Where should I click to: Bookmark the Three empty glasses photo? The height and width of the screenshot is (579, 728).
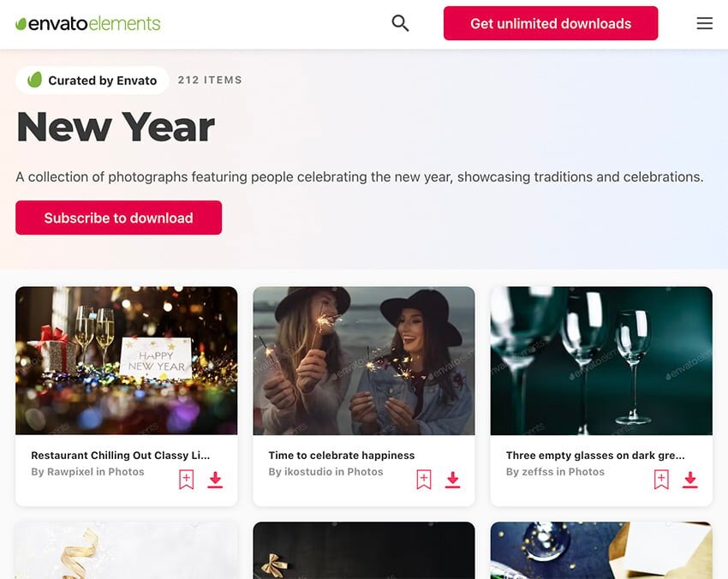pyautogui.click(x=661, y=480)
